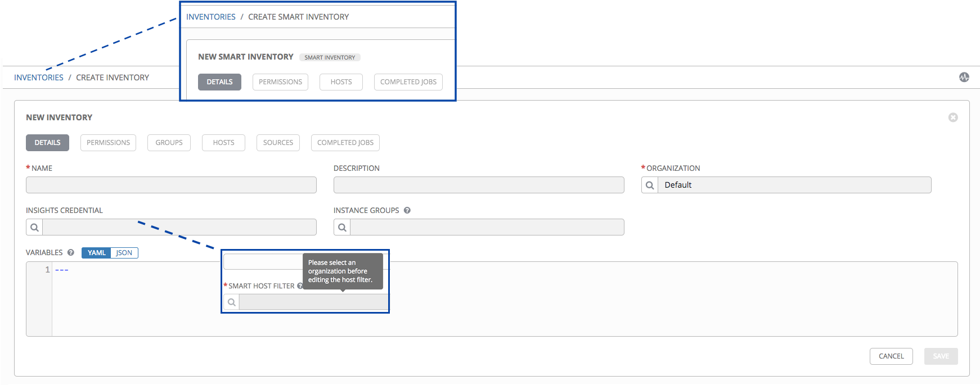The image size is (980, 385).
Task: Click the Smart Host Filter search icon
Action: click(231, 302)
